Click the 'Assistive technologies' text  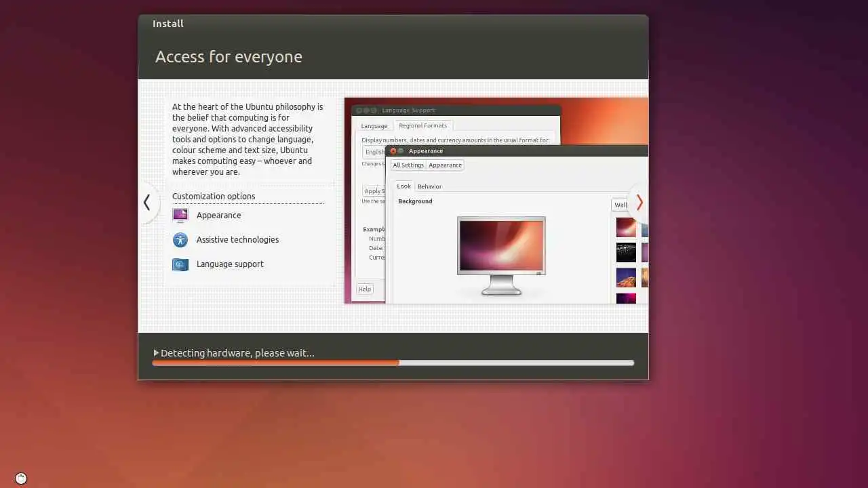click(x=237, y=240)
